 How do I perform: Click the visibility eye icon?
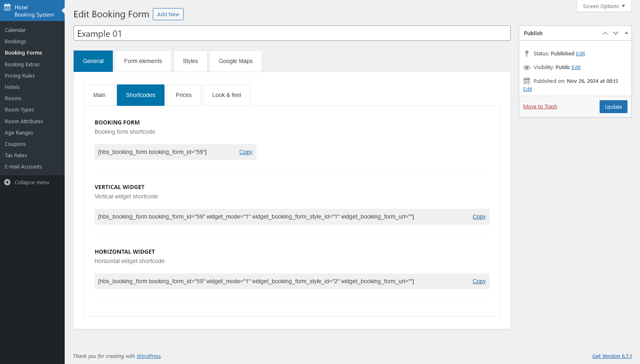pyautogui.click(x=526, y=67)
